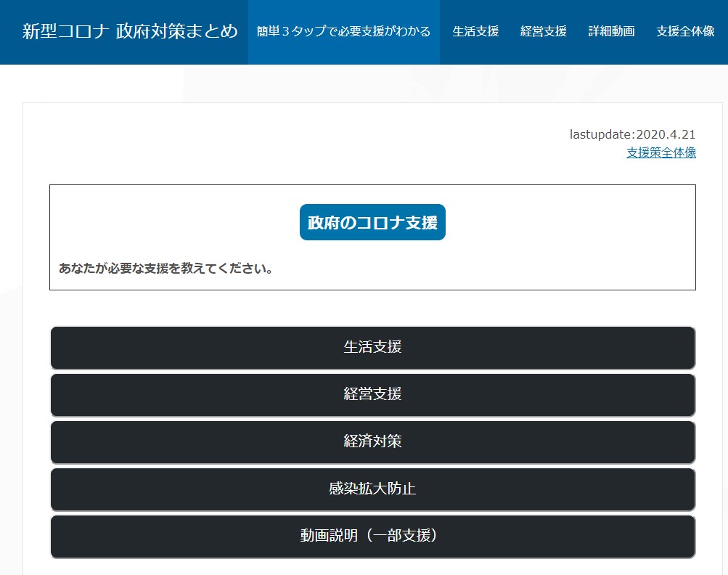Click the あなたが必要な支援を教えてください。 prompt text
728x575 pixels.
pos(165,269)
